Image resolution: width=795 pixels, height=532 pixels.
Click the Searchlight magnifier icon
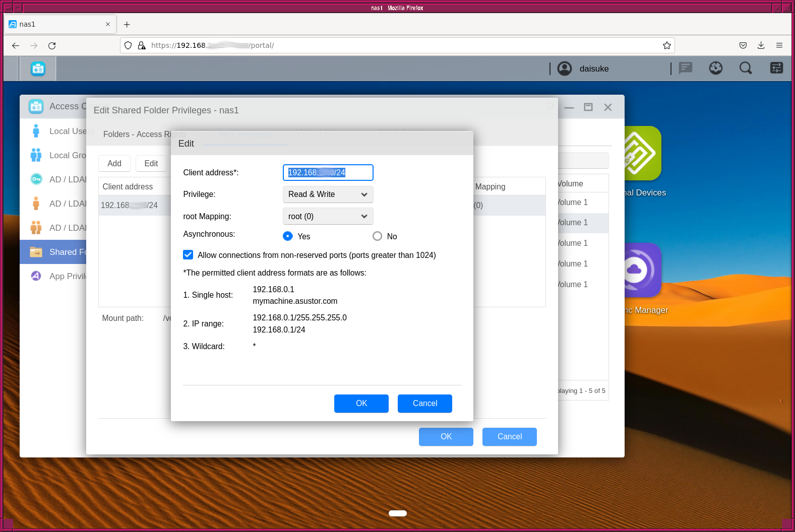[x=746, y=69]
